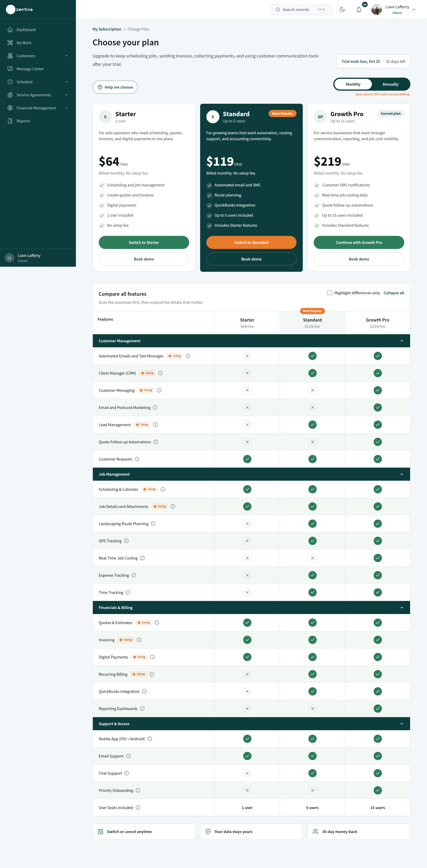This screenshot has height=868, width=427.
Task: Click Switch to Standard button
Action: pyautogui.click(x=251, y=243)
